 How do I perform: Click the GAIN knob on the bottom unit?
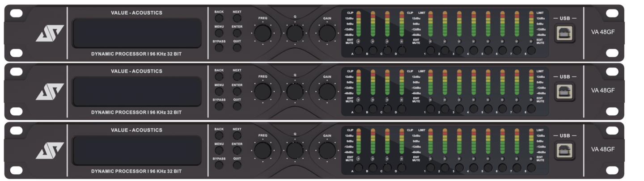(x=327, y=150)
